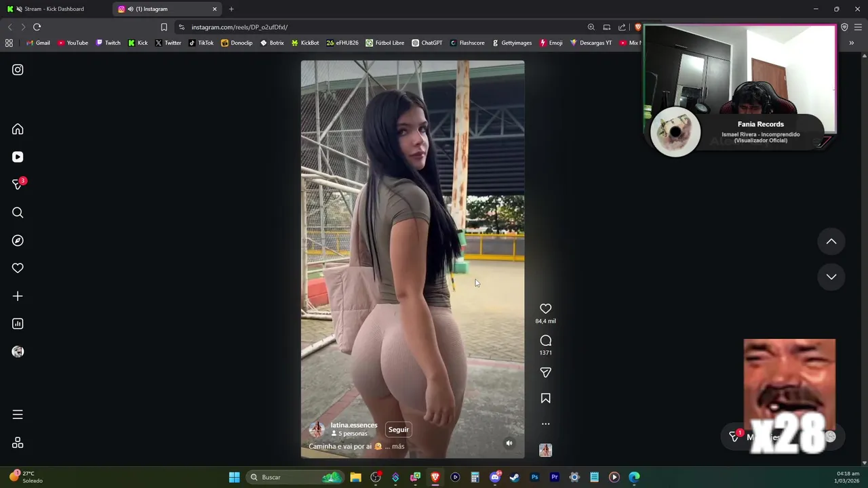Open Gmail bookmark
Image resolution: width=868 pixels, height=488 pixels.
pos(38,43)
